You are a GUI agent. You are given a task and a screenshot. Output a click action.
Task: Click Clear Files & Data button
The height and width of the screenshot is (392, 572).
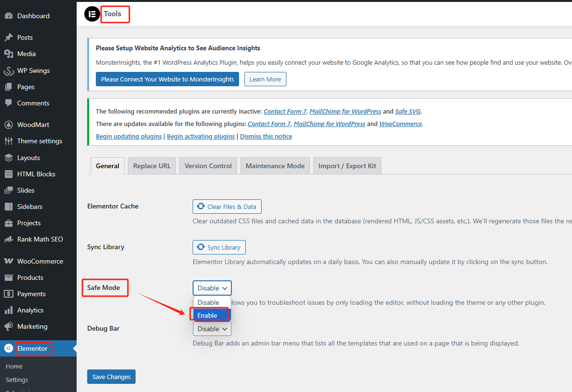(227, 207)
